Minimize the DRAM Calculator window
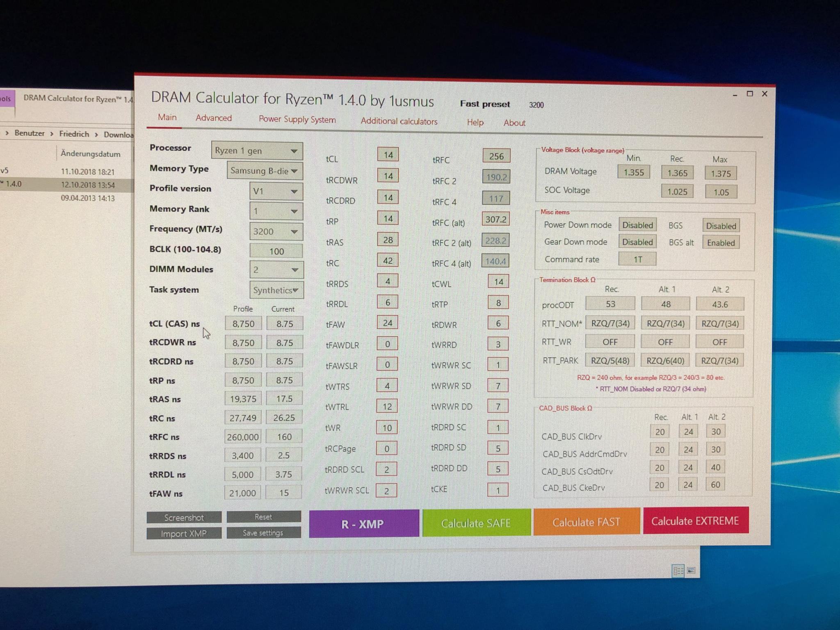840x630 pixels. [x=735, y=94]
